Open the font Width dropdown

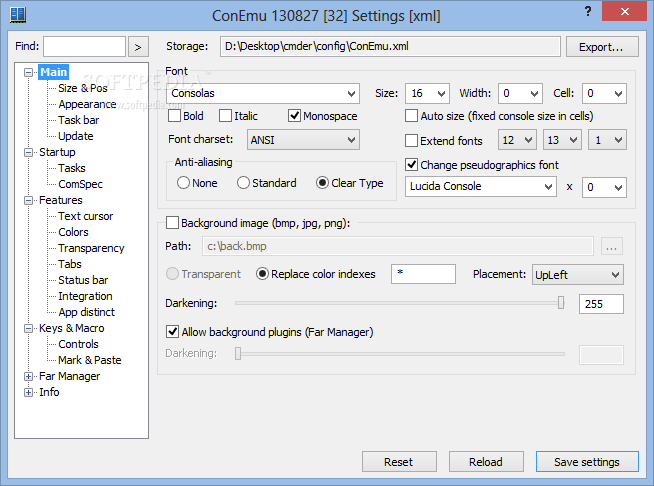point(520,93)
